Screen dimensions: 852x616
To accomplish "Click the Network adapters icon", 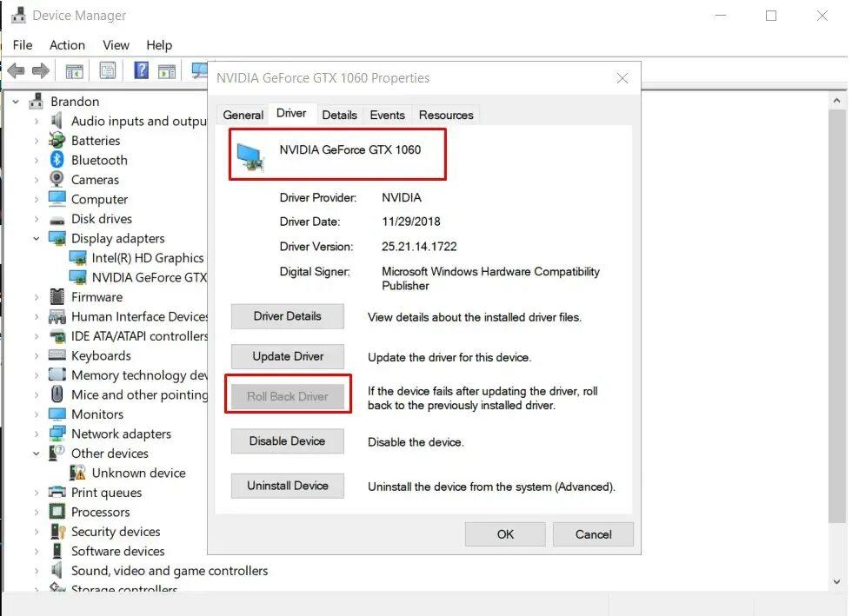I will point(57,434).
